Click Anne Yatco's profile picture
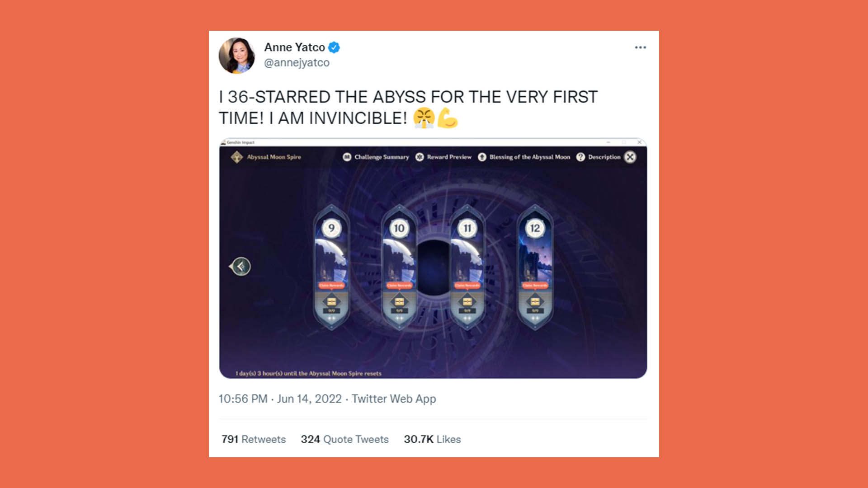This screenshot has height=488, width=868. pos(237,56)
